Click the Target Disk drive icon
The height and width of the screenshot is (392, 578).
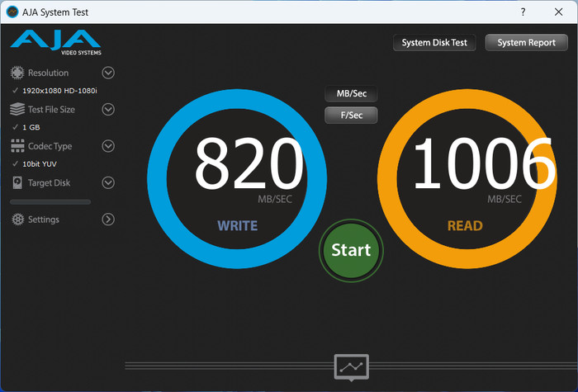[x=17, y=182]
